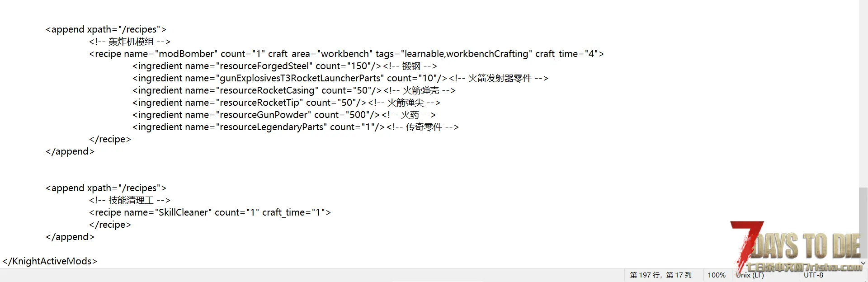Click the 技能清理工 comment line
Image resolution: width=868 pixels, height=282 pixels.
click(x=130, y=200)
